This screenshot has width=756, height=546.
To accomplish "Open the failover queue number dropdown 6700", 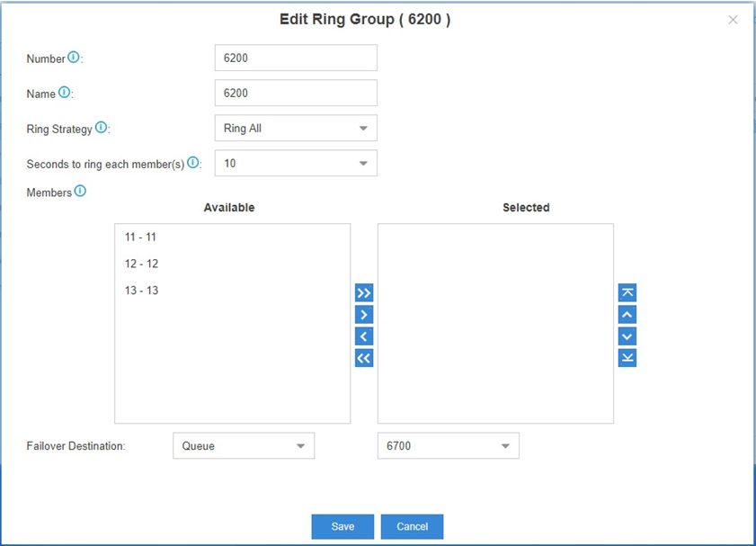I will point(449,445).
